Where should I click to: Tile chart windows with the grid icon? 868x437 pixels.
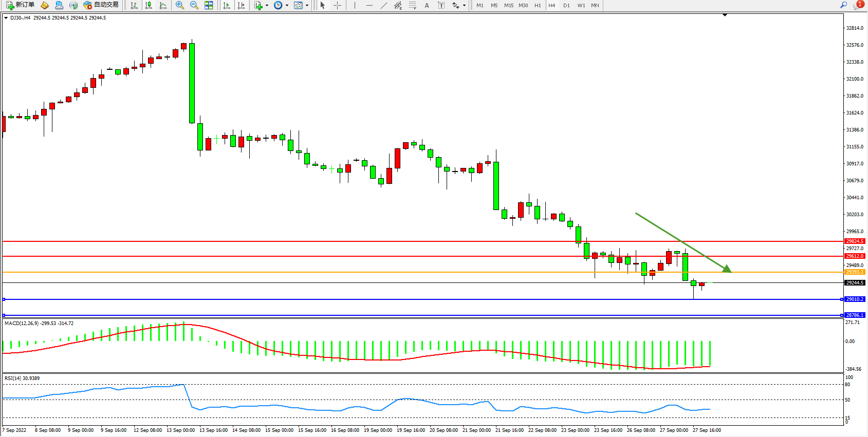(x=209, y=5)
